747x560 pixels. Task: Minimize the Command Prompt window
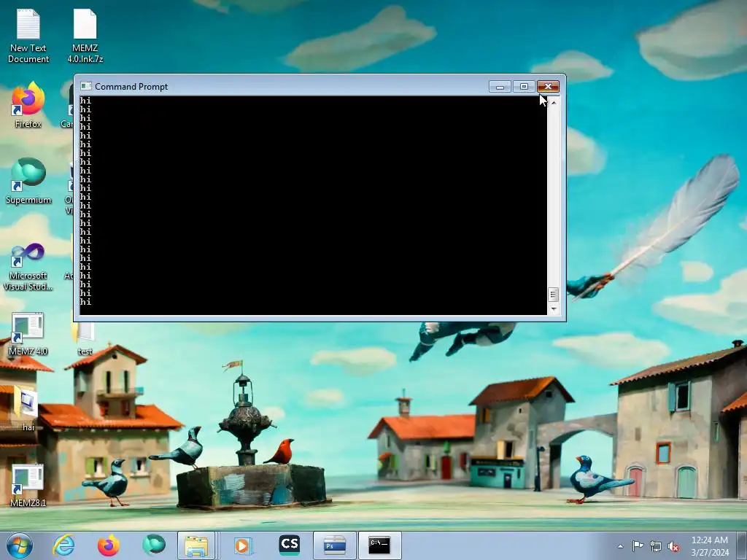500,86
